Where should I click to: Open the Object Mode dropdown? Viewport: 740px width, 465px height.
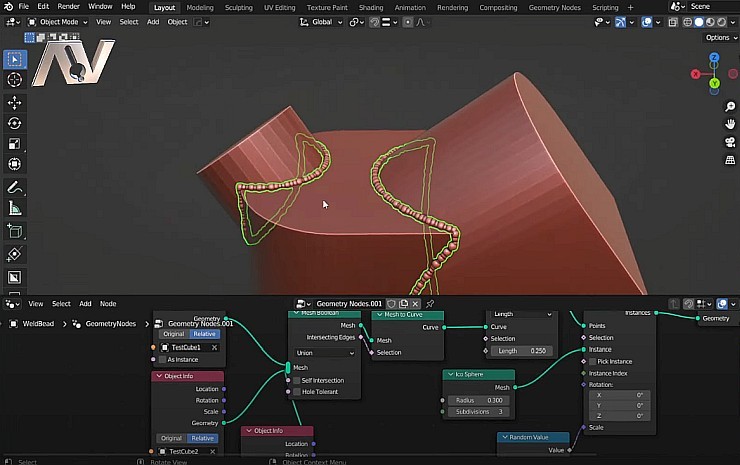click(x=59, y=21)
